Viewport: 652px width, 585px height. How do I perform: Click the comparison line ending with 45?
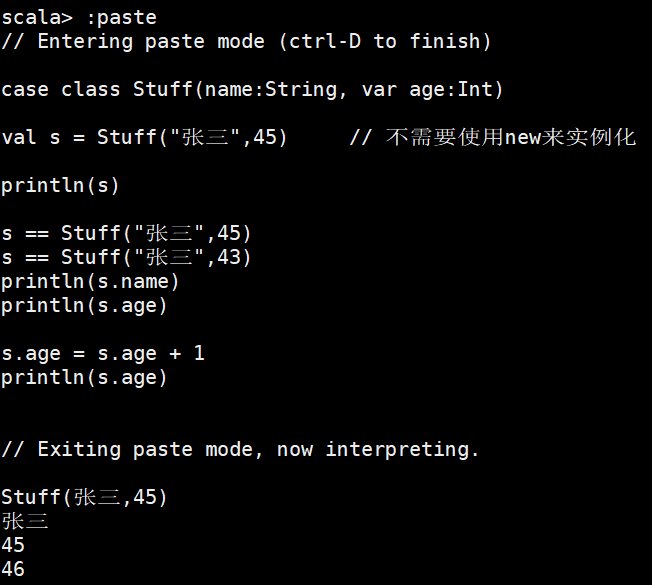click(x=127, y=233)
